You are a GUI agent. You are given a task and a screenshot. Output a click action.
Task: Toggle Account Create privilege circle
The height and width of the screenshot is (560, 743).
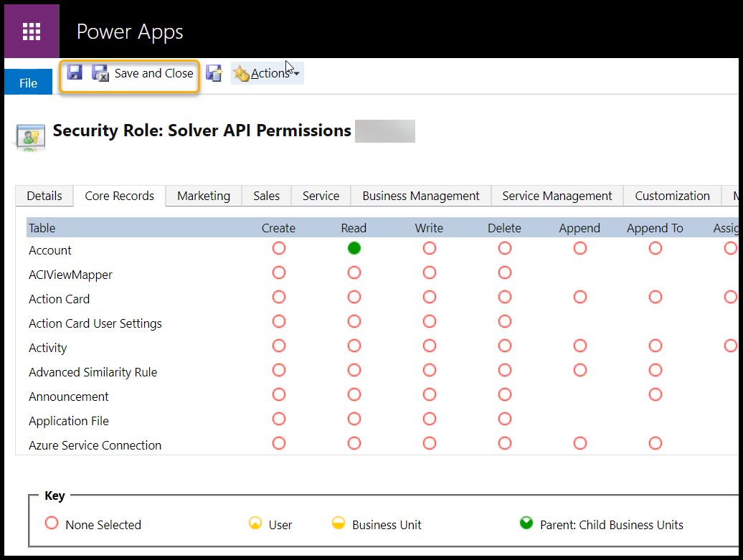[279, 248]
